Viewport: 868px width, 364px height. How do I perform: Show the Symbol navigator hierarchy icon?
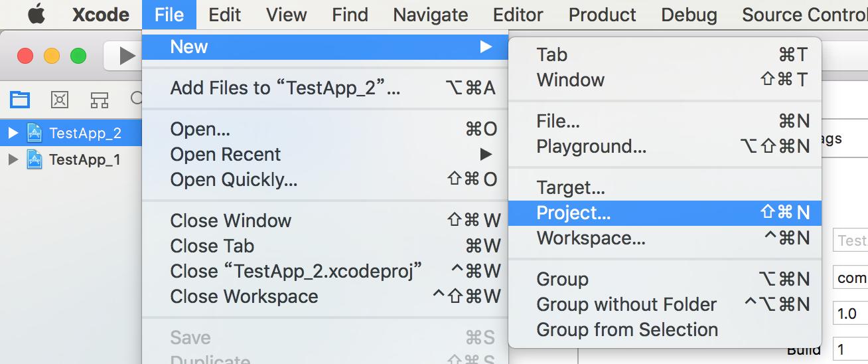tap(100, 100)
